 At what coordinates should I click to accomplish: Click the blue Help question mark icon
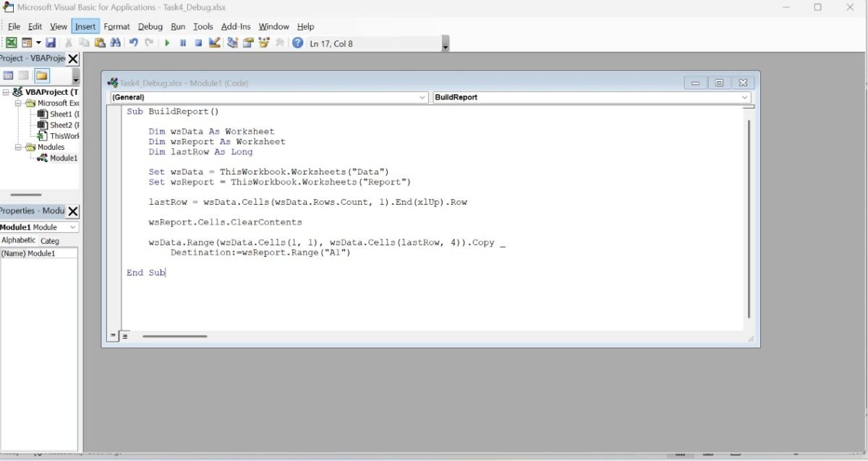297,43
